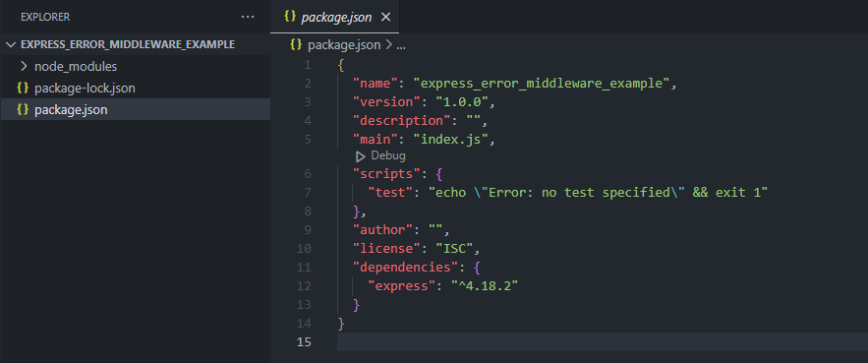Open breadcrumb ellipsis symbol navigation
This screenshot has width=868, height=363.
click(401, 45)
